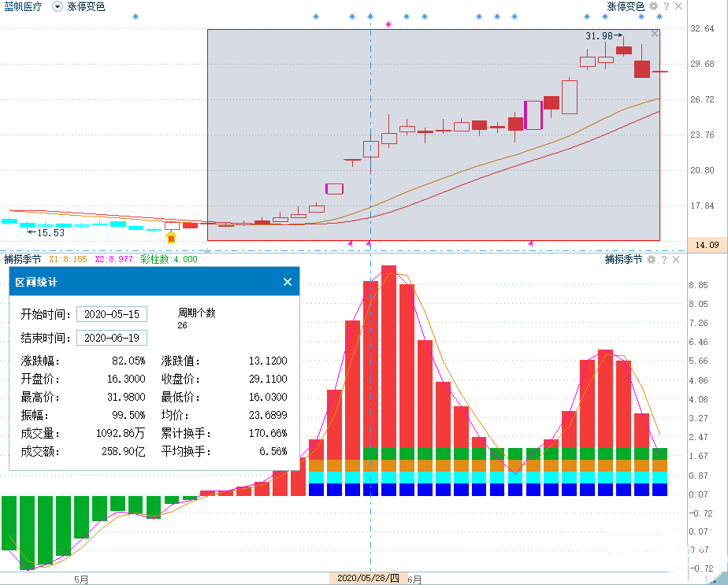Click the 捕捞季节 indicator name at left
The height and width of the screenshot is (585, 728).
23,259
